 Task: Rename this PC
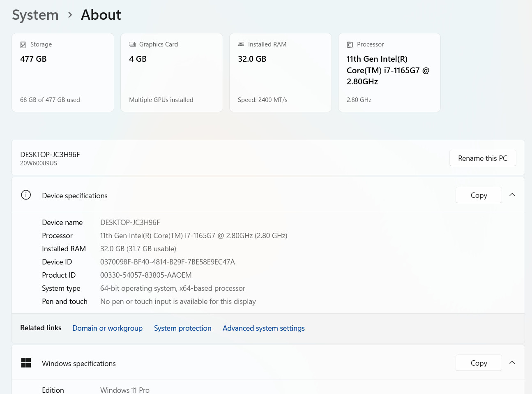(483, 158)
